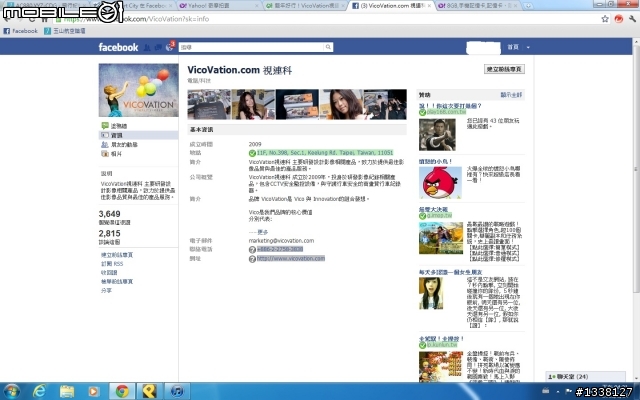
Task: Click the page vertical scrollbar thumb
Action: point(636,167)
